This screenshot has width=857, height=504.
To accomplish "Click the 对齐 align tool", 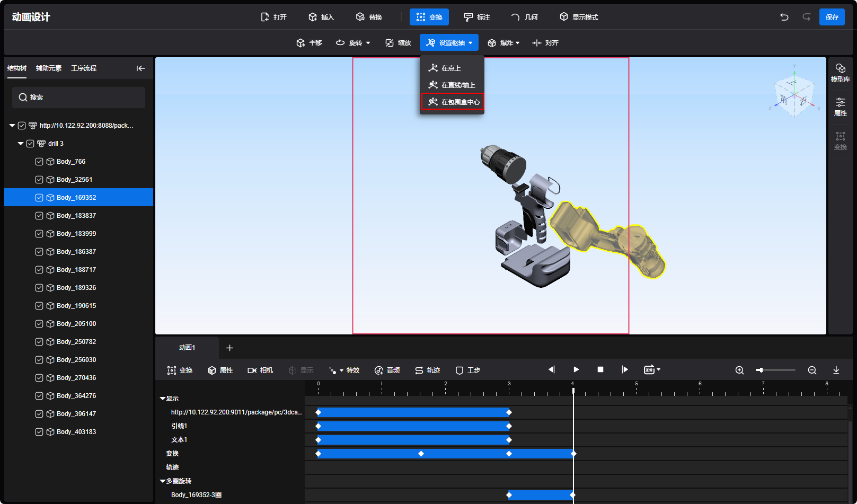I will tap(545, 43).
